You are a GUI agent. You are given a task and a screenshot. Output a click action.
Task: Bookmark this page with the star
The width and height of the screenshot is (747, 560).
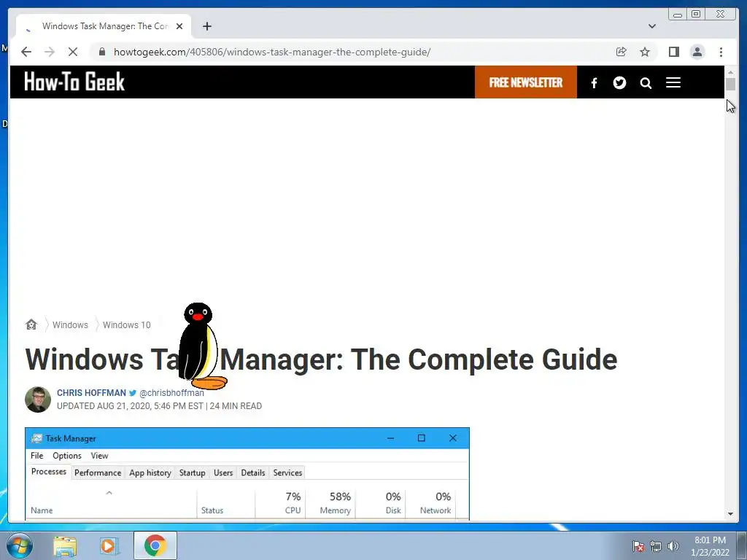click(645, 52)
